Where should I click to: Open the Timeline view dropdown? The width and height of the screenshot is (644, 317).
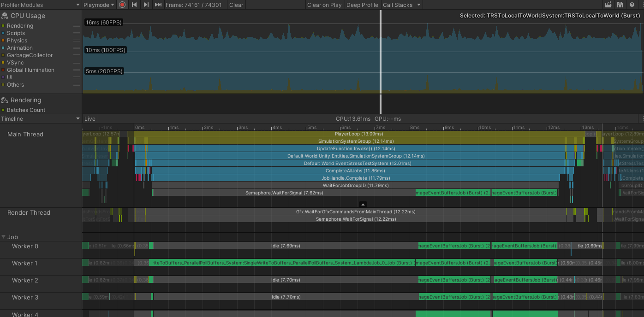pyautogui.click(x=41, y=119)
